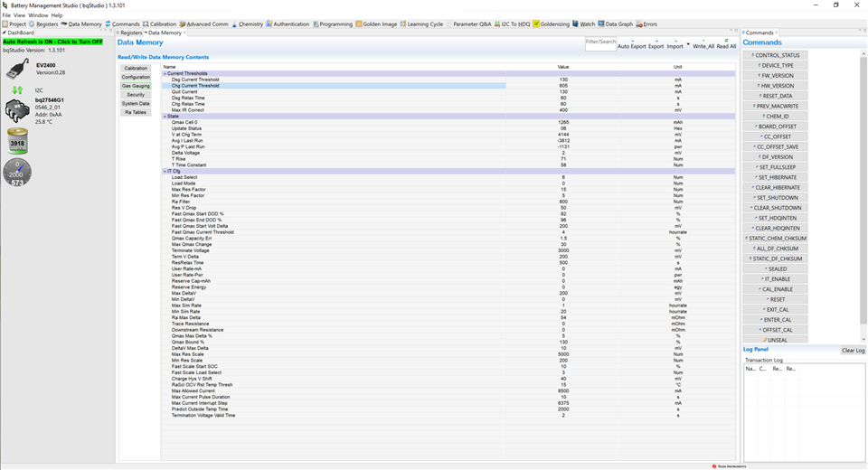Send the IT_ENABLE command
This screenshot has height=470, width=868.
pos(775,279)
